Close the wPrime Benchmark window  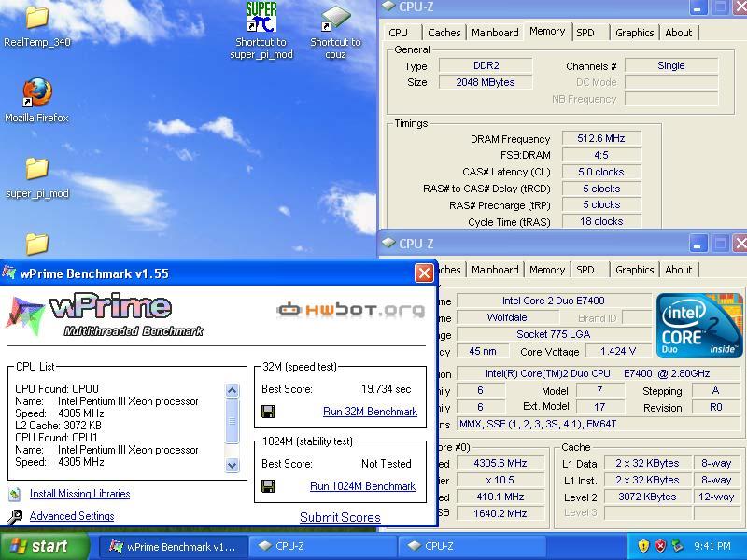[x=424, y=273]
